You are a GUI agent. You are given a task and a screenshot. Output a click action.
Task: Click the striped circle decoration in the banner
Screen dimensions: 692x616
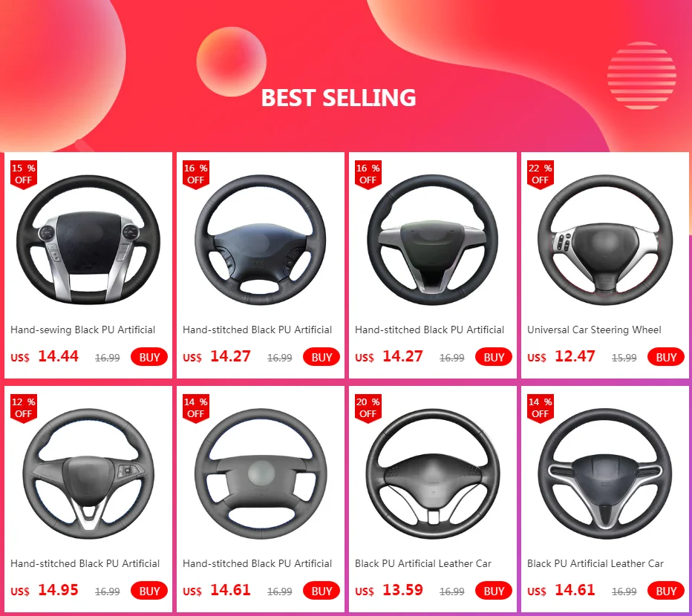point(642,76)
